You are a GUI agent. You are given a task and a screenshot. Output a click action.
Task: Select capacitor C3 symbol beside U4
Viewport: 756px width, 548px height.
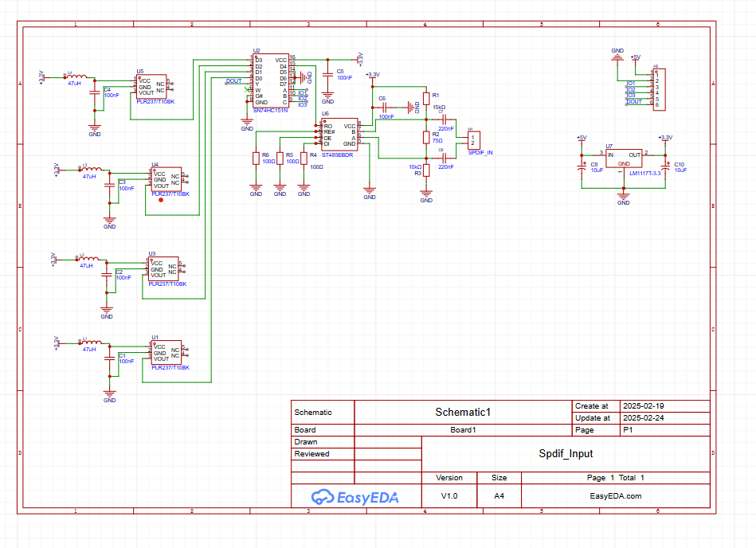click(110, 185)
